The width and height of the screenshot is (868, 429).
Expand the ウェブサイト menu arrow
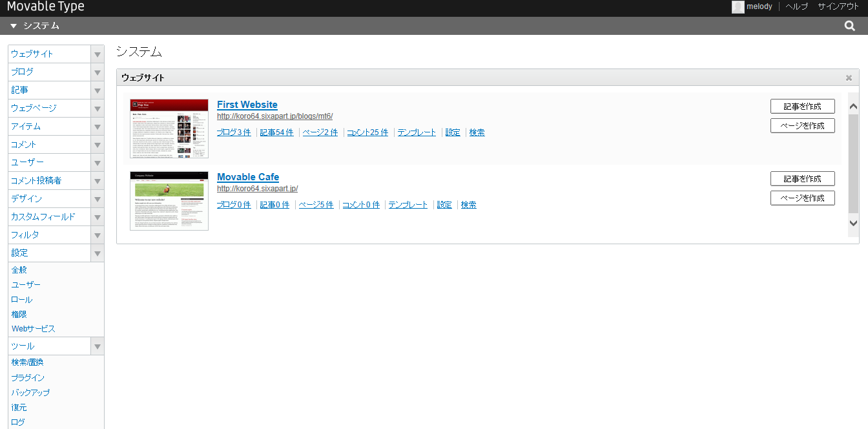98,54
